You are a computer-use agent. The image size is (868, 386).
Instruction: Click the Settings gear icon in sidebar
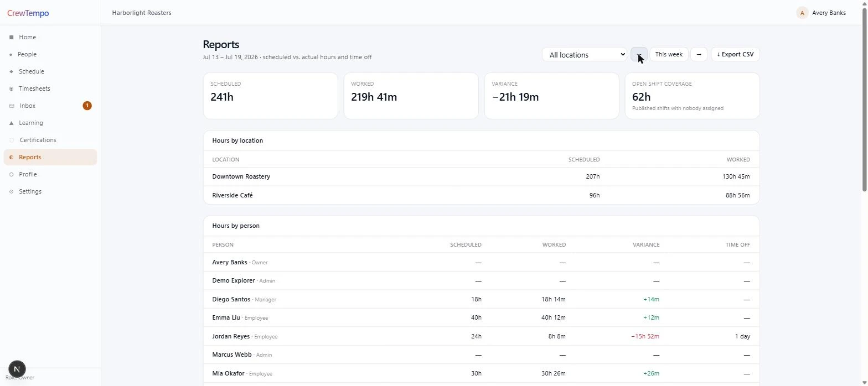coord(12,191)
